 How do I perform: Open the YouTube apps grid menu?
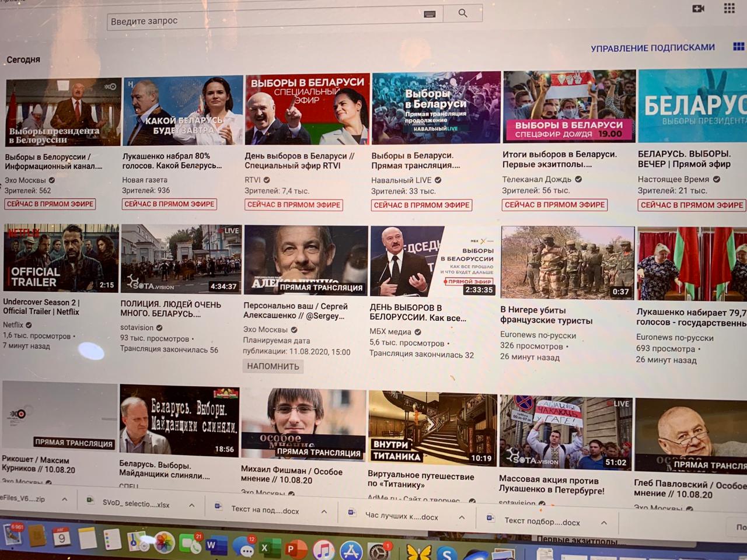coord(729,8)
